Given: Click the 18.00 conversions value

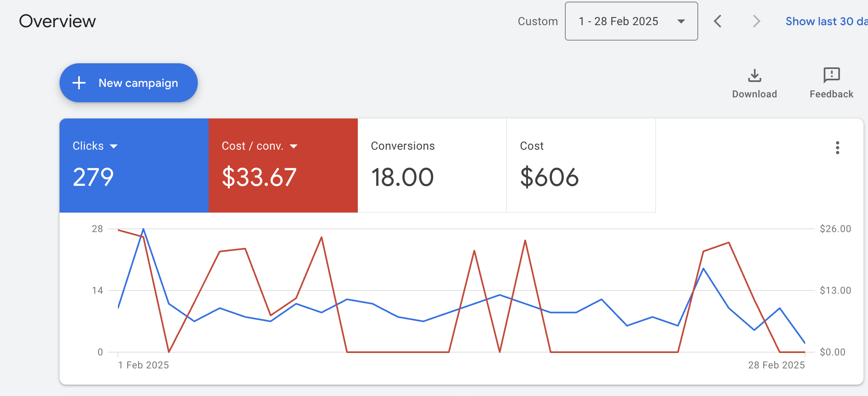Looking at the screenshot, I should (402, 177).
